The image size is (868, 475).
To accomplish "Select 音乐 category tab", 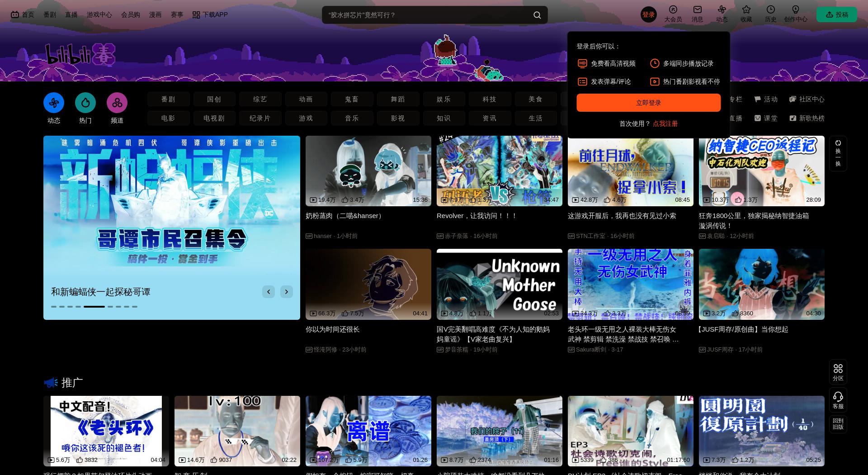I will tap(352, 118).
